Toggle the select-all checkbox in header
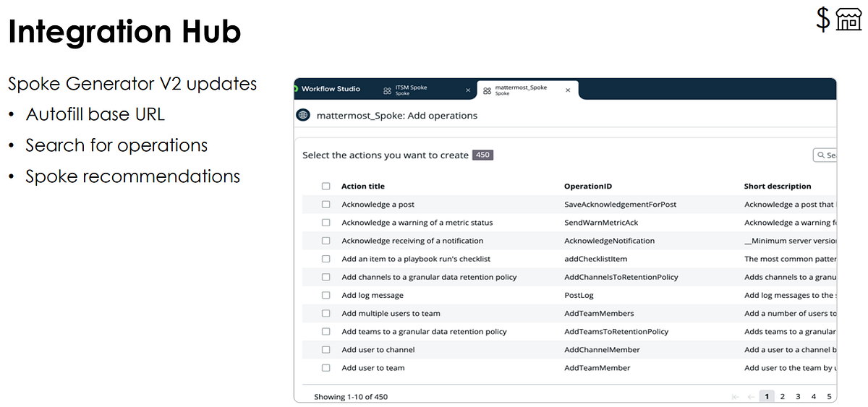Screen dimensions: 868x407 326,187
